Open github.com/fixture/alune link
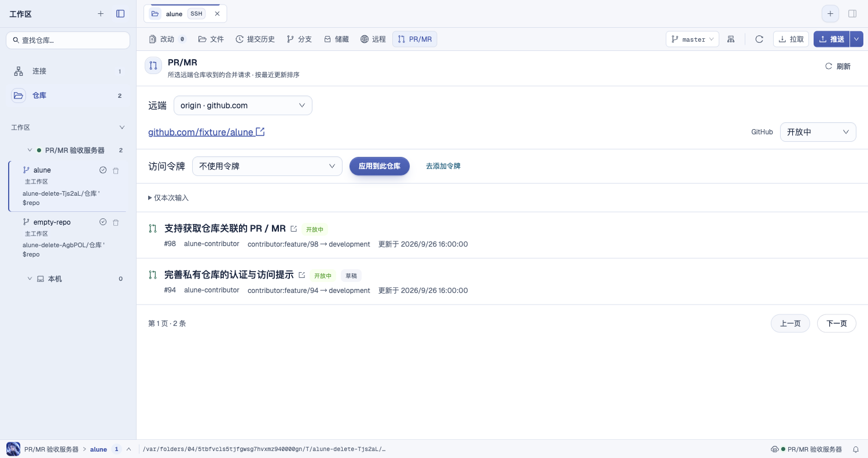 point(207,132)
